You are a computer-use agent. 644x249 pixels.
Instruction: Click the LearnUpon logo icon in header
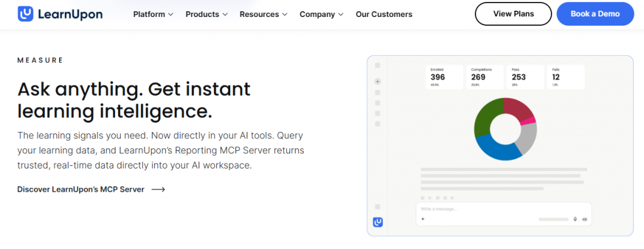click(x=25, y=14)
